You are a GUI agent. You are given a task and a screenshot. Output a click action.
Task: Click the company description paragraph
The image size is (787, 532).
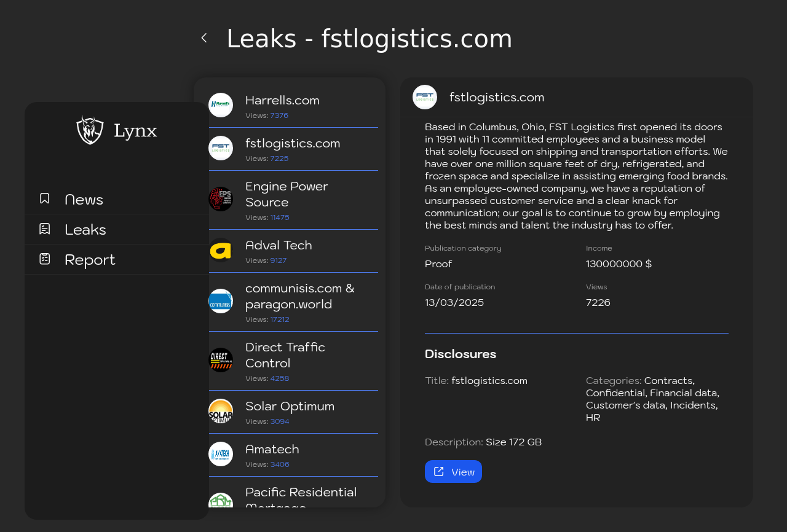(577, 176)
